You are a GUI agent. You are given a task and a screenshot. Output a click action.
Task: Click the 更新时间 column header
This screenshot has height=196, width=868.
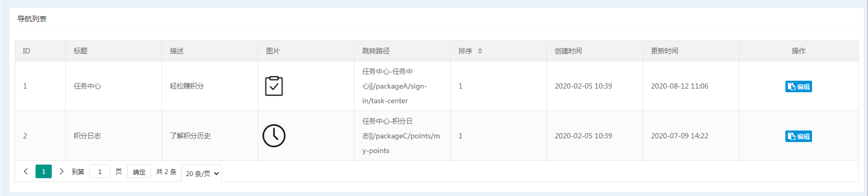(x=665, y=51)
